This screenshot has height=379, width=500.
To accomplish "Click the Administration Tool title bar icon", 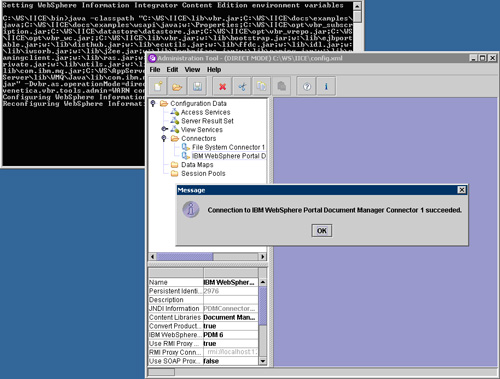I will pyautogui.click(x=153, y=58).
